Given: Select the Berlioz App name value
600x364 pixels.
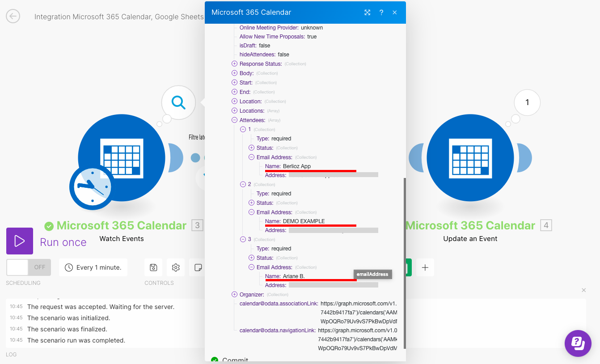Looking at the screenshot, I should click(297, 166).
